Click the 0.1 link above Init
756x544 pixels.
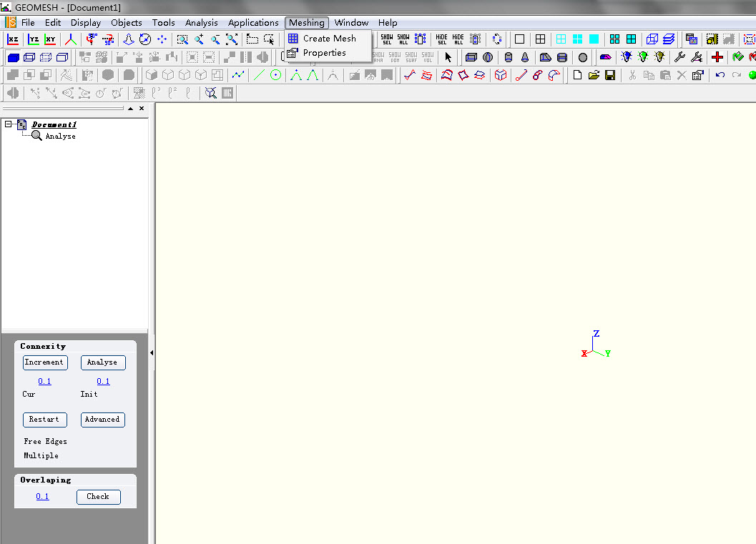point(103,381)
